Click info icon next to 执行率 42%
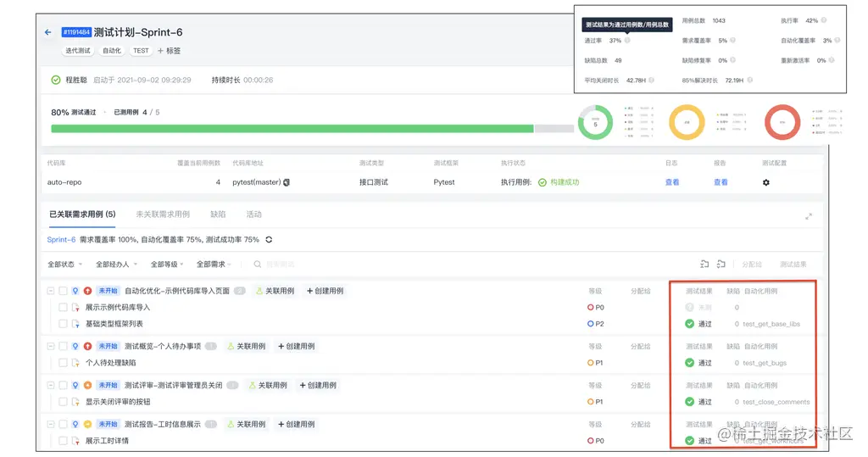Image resolution: width=868 pixels, height=457 pixels. click(824, 20)
